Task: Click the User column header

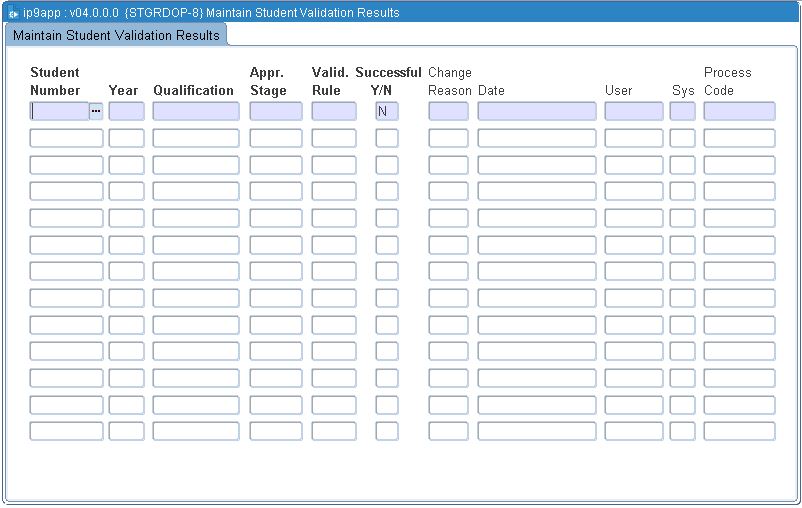Action: [x=618, y=91]
